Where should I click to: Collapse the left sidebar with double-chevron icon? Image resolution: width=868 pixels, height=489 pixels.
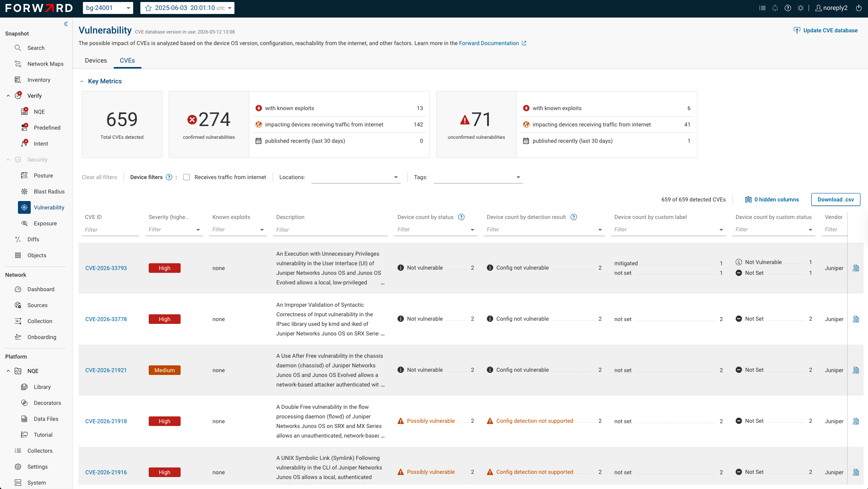(x=66, y=24)
